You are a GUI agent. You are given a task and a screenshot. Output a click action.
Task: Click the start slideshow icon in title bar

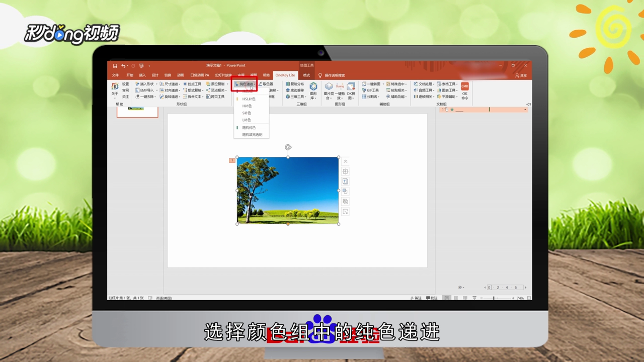pos(141,66)
